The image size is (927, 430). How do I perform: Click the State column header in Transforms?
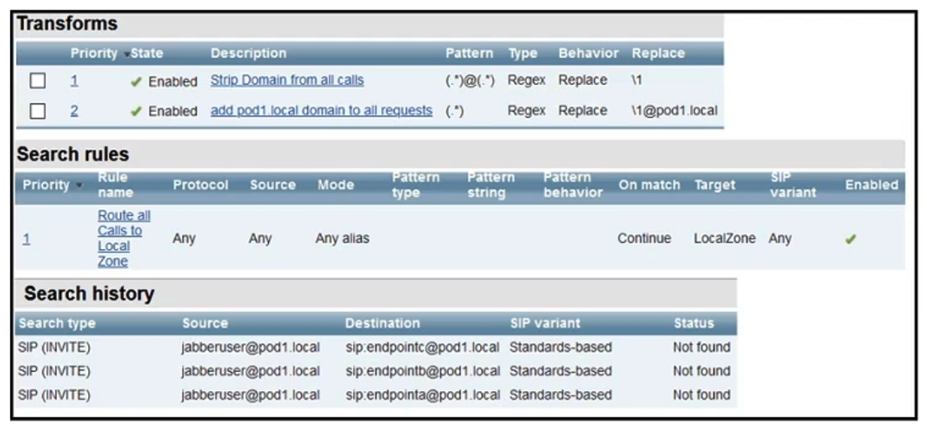tap(147, 53)
